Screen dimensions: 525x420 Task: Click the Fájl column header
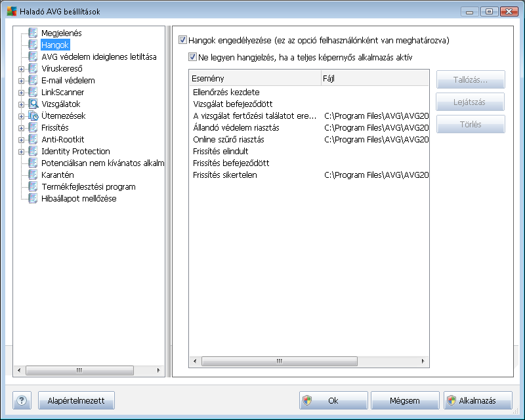[x=375, y=78]
